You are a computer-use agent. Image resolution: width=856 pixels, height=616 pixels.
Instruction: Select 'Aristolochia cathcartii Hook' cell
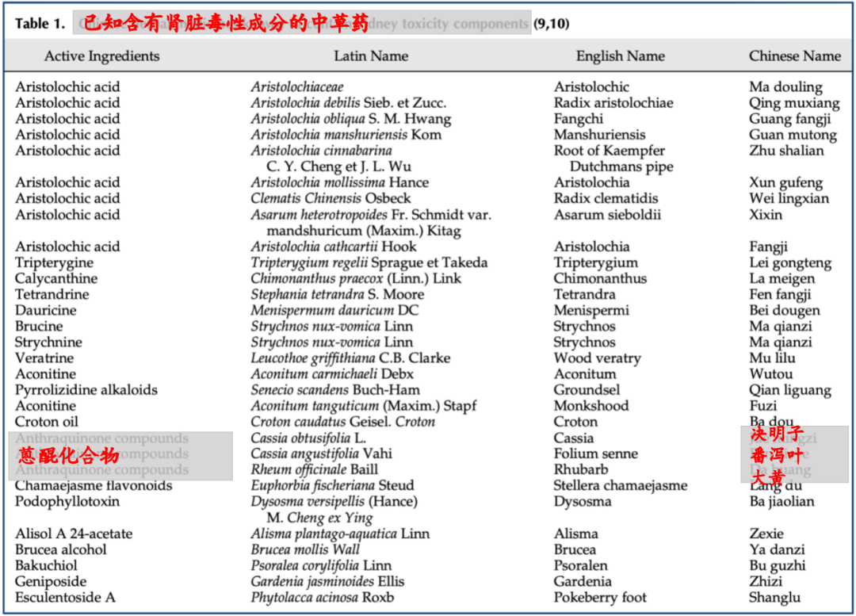tap(334, 247)
